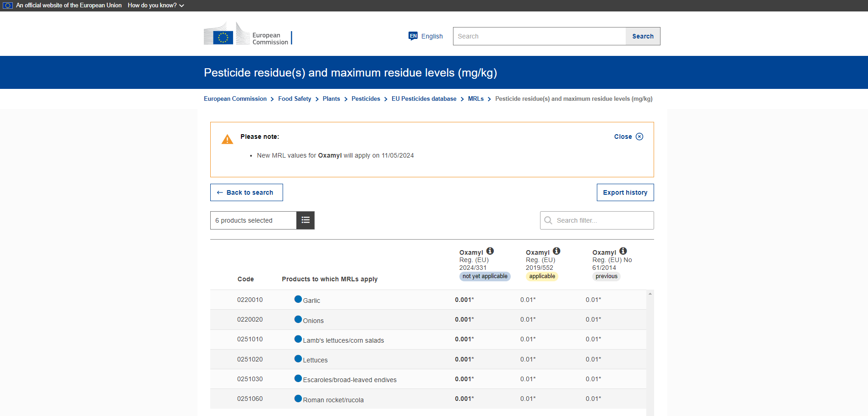Click 'Products to which MRLs apply' header
This screenshot has height=416, width=868.
330,279
